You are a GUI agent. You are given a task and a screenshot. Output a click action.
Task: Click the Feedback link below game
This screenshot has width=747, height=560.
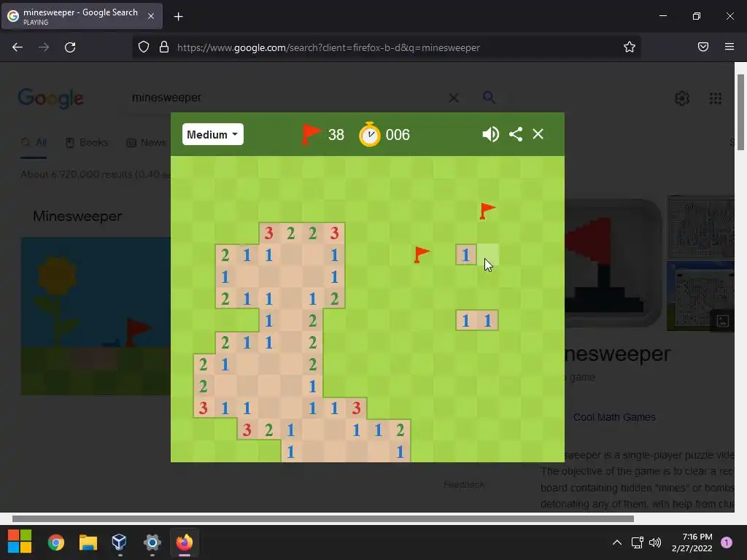463,484
